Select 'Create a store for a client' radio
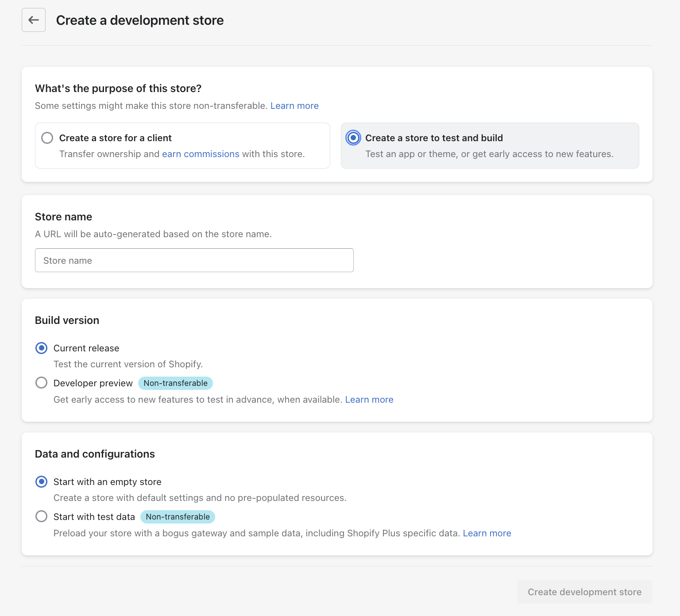The image size is (680, 616). [x=47, y=138]
